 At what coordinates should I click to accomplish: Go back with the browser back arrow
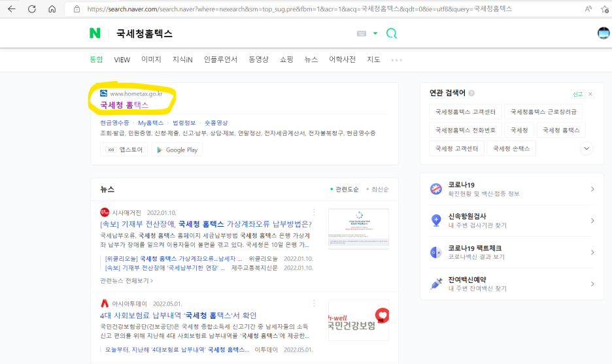tap(11, 9)
